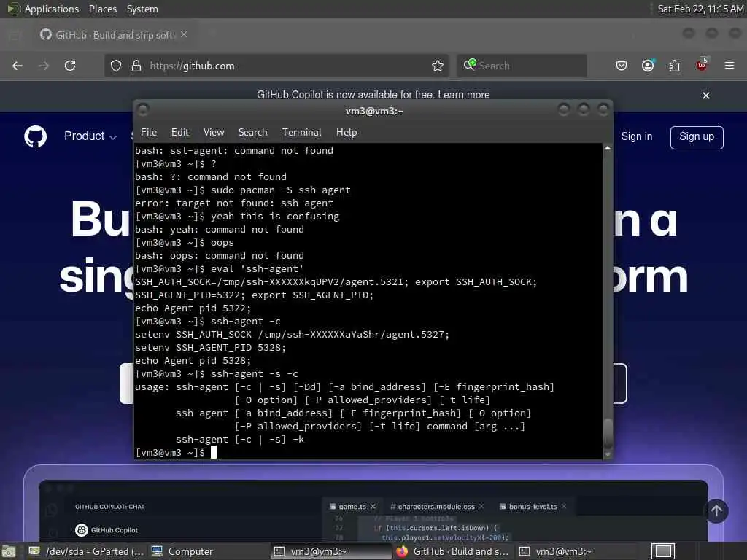Reload the GitHub page
747x560 pixels.
pos(70,66)
